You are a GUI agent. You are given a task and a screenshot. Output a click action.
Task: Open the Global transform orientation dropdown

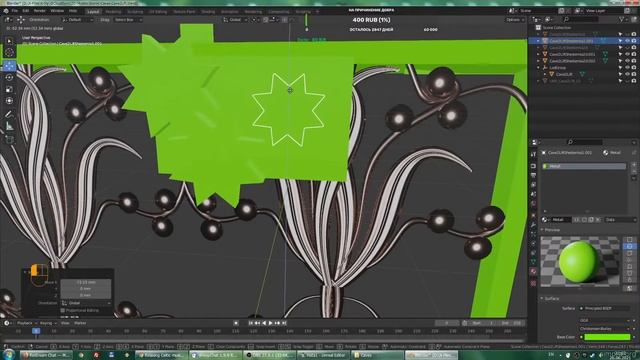pyautogui.click(x=236, y=20)
